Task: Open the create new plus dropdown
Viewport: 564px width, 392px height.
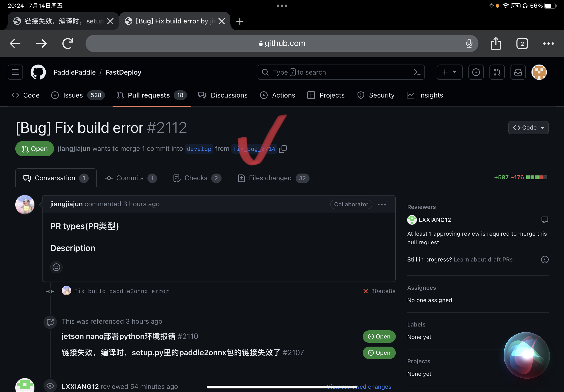Action: (449, 72)
